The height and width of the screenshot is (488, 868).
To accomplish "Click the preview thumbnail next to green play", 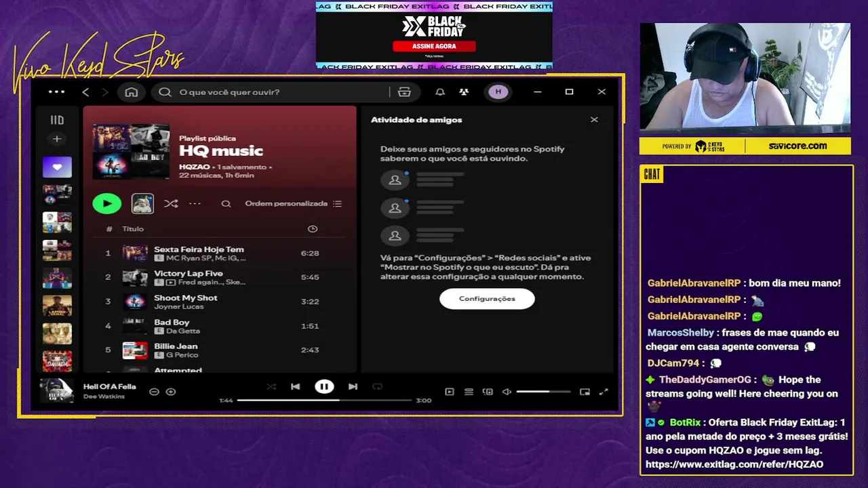I will point(142,203).
